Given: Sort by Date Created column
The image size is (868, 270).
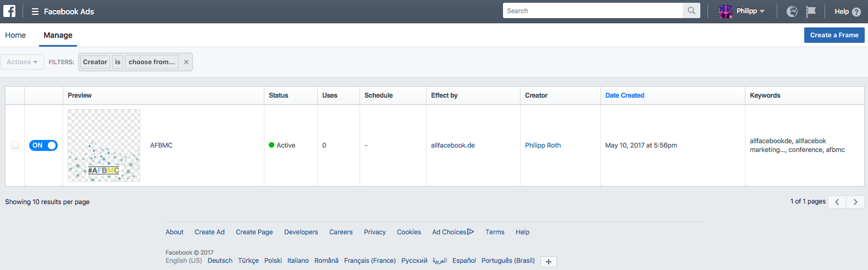Looking at the screenshot, I should pyautogui.click(x=624, y=95).
